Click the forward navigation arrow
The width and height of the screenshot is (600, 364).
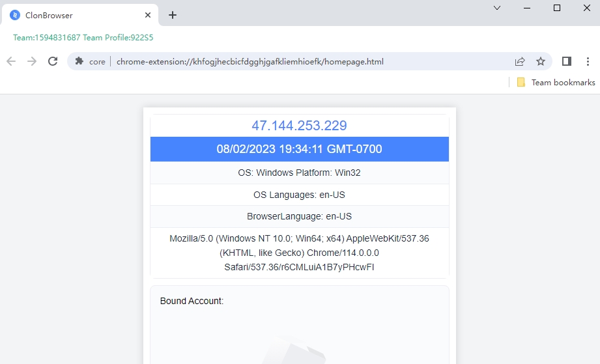pos(32,61)
